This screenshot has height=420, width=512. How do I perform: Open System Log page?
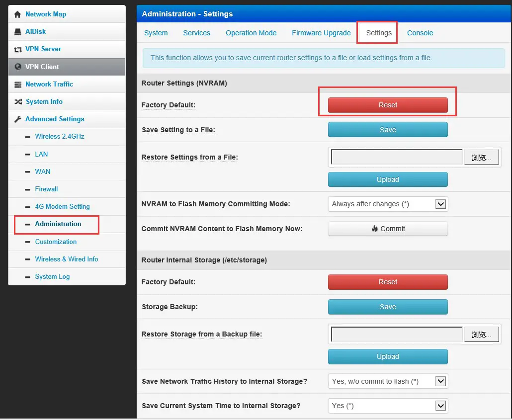[x=52, y=277]
